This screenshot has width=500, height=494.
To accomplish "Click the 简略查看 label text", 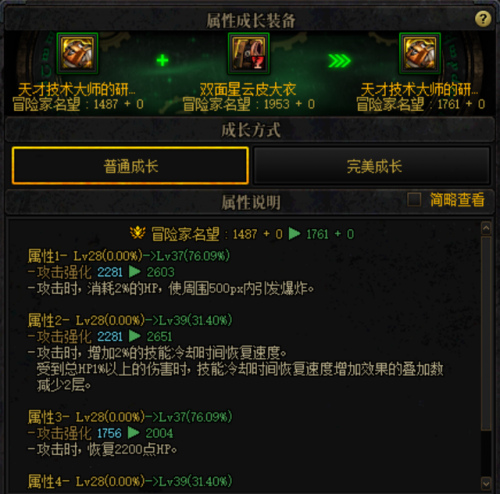I will click(457, 200).
